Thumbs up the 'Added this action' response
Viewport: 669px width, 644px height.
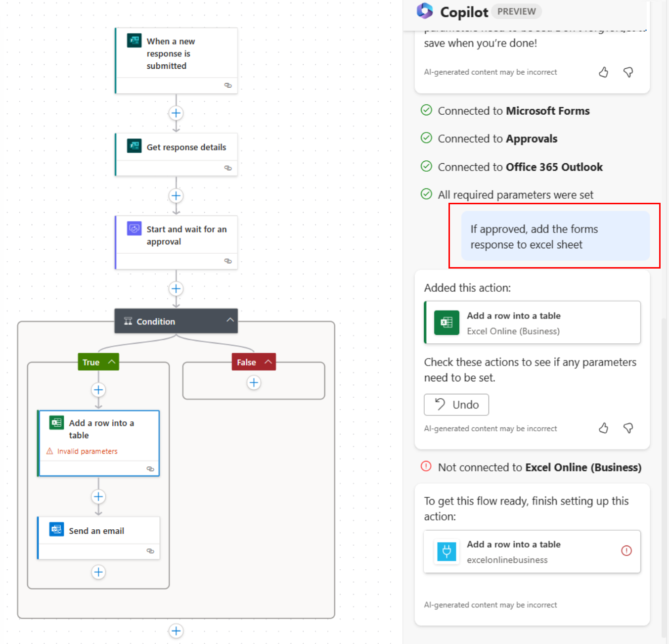click(603, 428)
